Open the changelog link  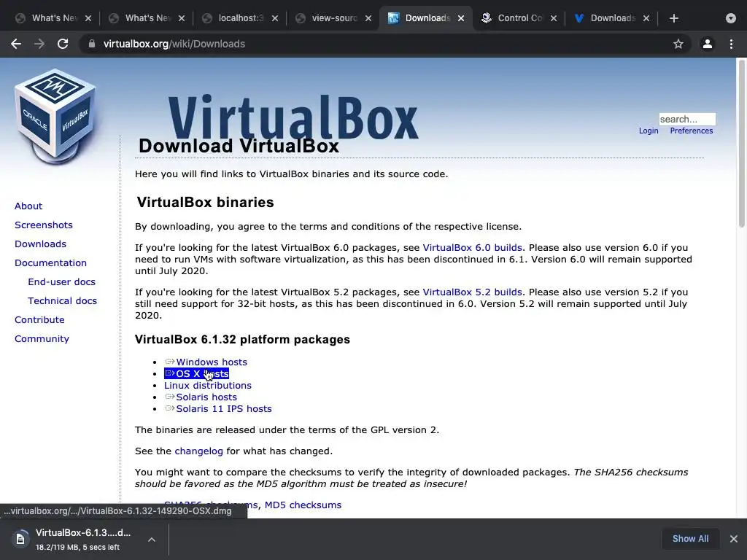coord(198,451)
